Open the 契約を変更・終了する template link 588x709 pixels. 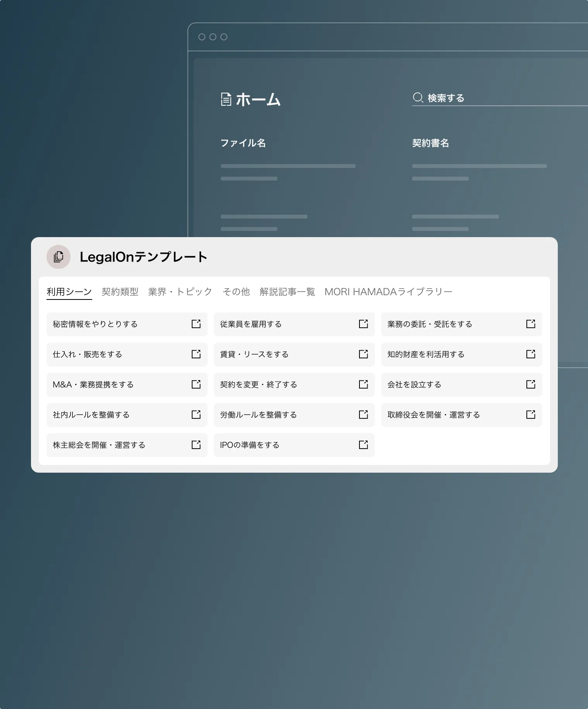294,384
